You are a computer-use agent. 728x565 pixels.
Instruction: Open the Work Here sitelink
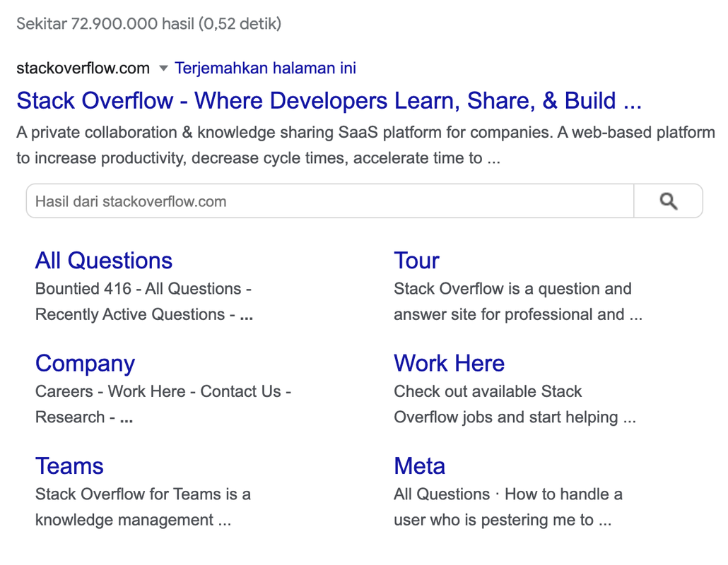tap(450, 363)
